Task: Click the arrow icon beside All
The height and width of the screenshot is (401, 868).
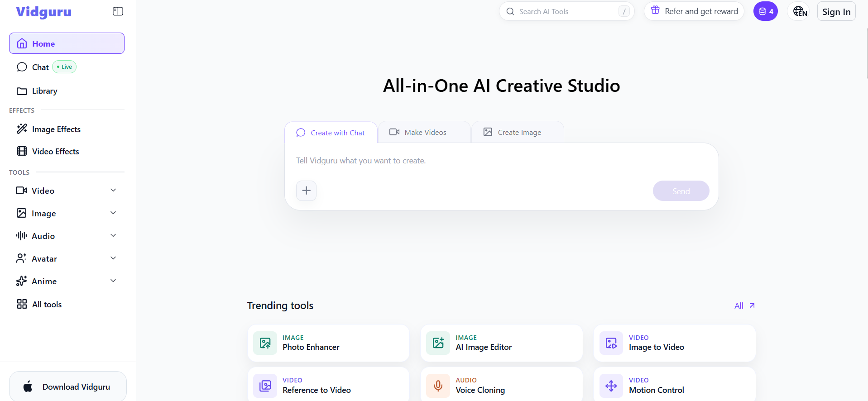Action: [x=752, y=306]
